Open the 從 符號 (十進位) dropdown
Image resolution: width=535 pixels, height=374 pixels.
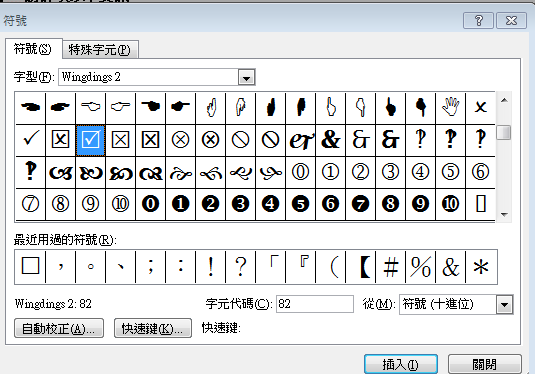[505, 304]
